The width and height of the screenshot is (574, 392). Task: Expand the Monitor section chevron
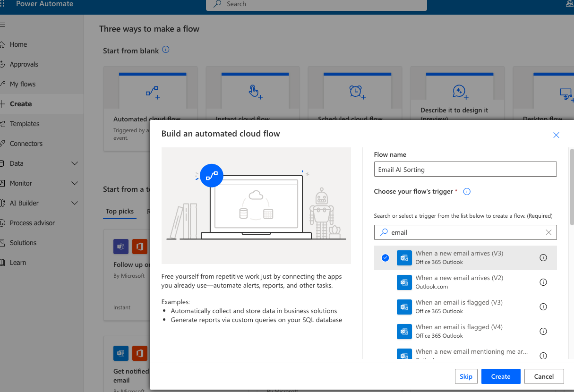(74, 183)
